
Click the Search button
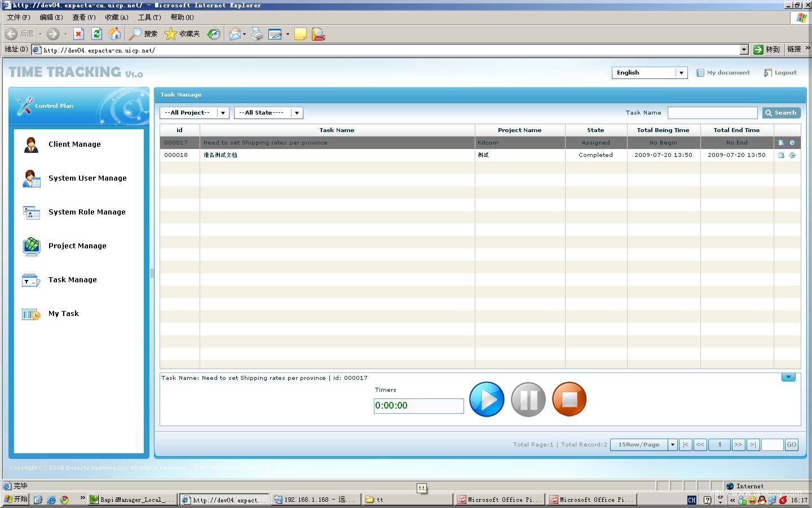coord(781,113)
